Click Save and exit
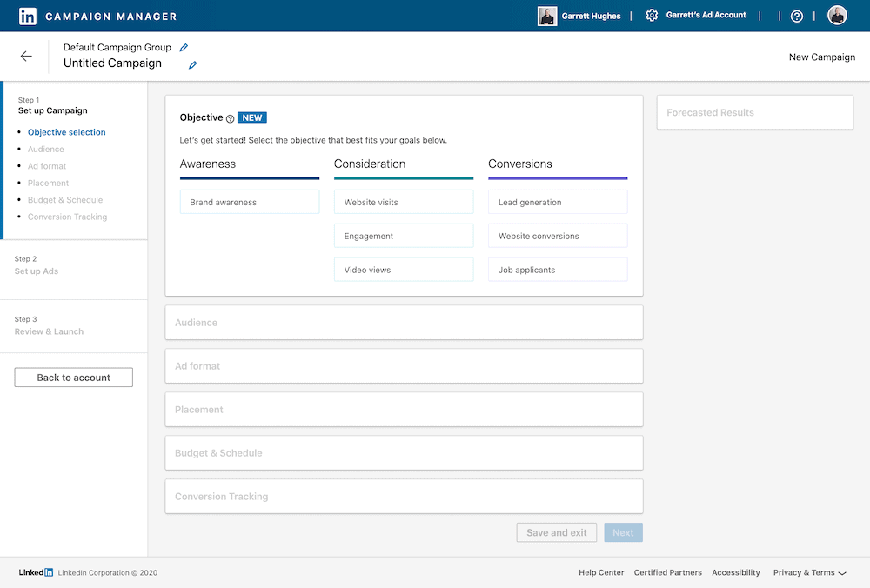Viewport: 870px width, 588px height. 557,532
